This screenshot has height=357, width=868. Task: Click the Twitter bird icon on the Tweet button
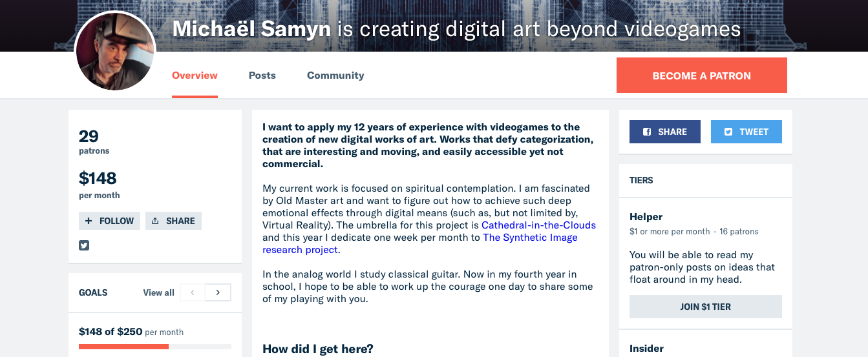728,132
